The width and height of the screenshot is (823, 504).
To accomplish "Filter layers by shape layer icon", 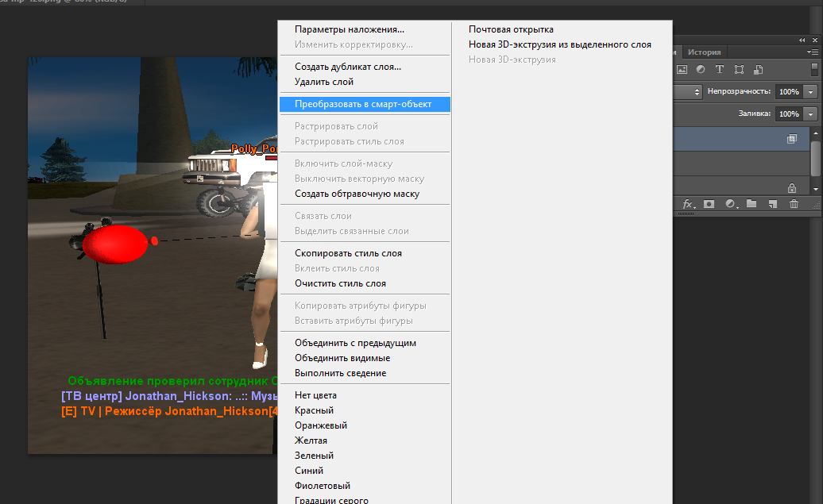I will pos(739,69).
